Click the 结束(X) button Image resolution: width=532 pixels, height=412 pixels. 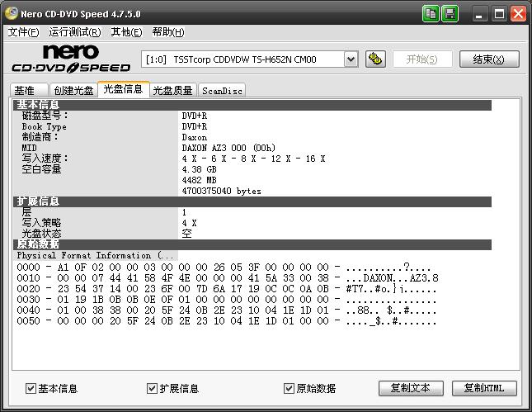(x=489, y=59)
